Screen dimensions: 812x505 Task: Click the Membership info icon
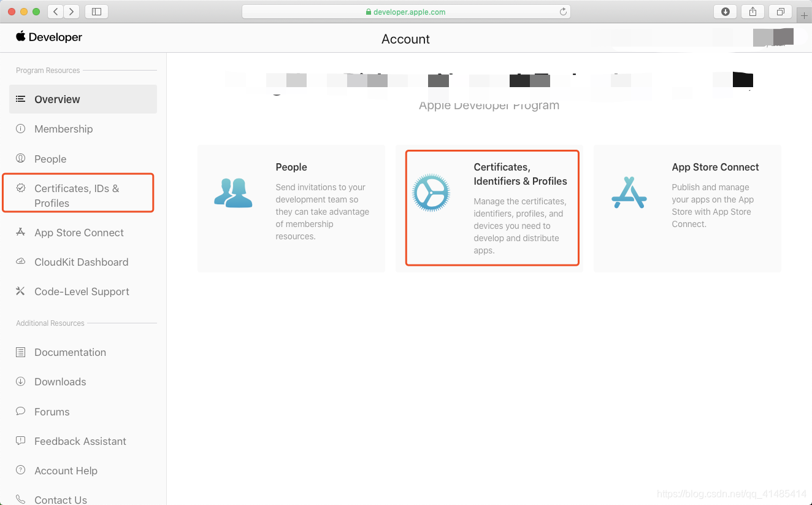coord(21,129)
